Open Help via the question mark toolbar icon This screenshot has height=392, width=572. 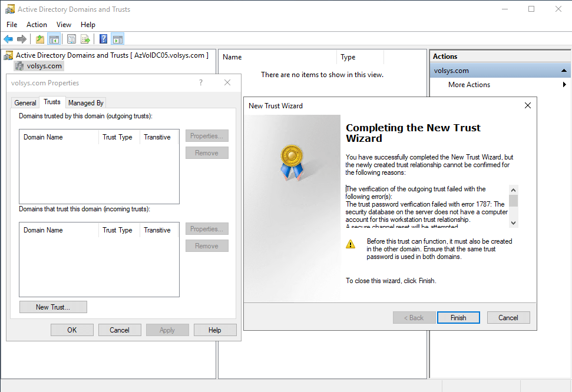[x=104, y=39]
